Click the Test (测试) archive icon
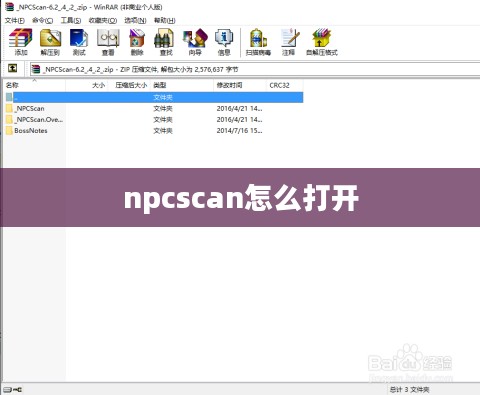 tap(79, 38)
